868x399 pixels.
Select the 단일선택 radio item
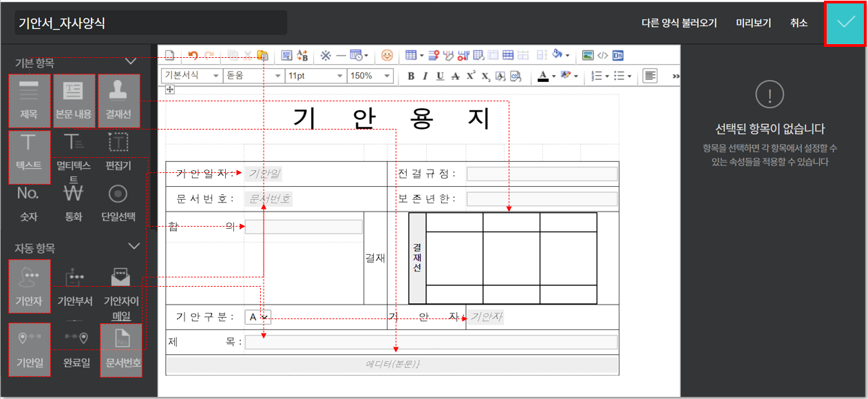(118, 203)
